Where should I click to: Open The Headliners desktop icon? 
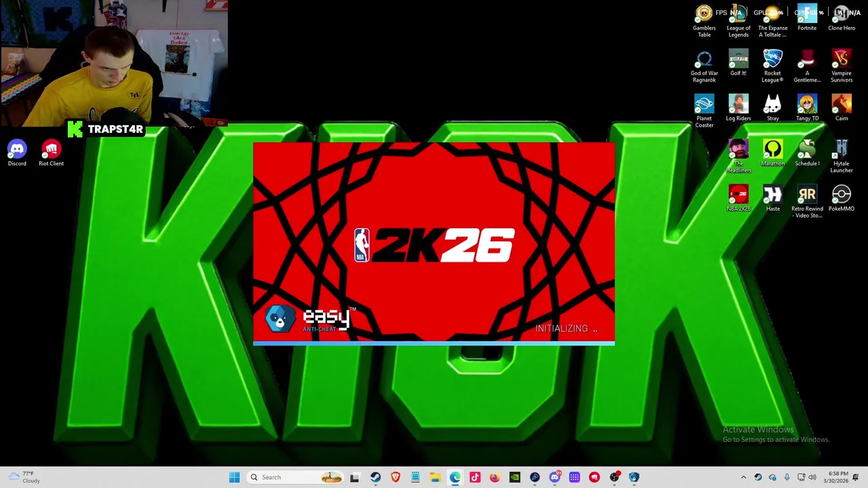(x=738, y=157)
